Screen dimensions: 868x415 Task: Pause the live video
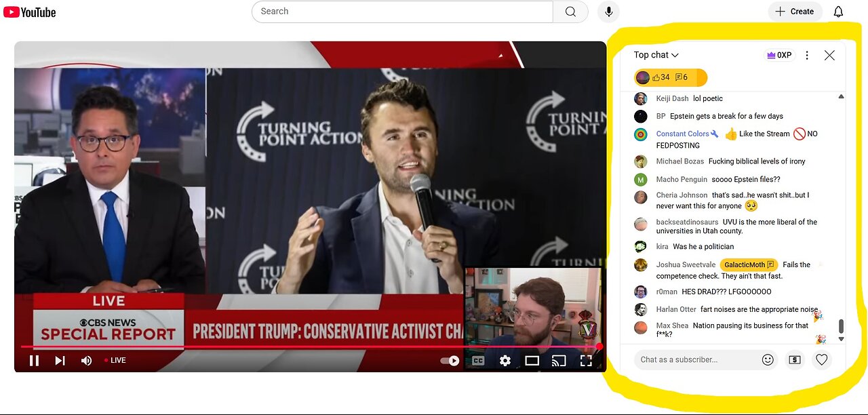[x=34, y=360]
